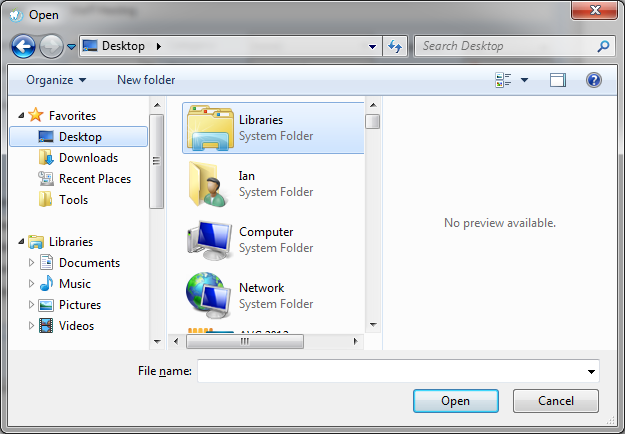Viewport: 625px width, 434px height.
Task: Click the Change your view icon
Action: (503, 80)
